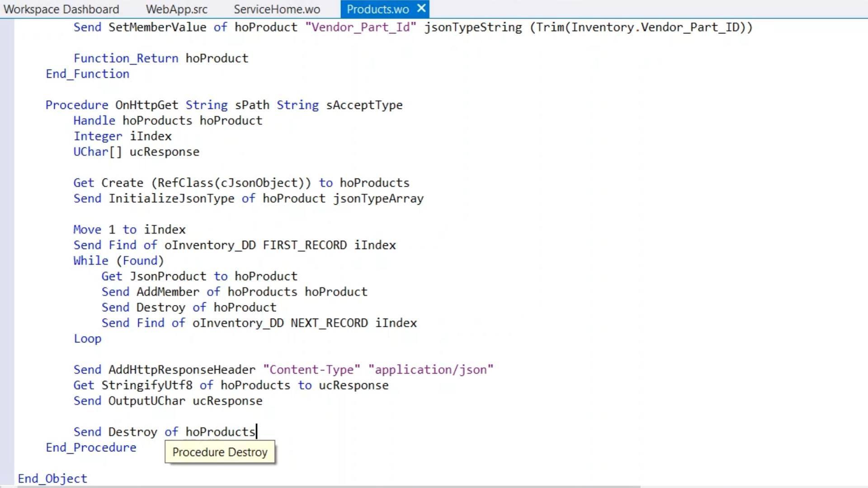The image size is (868, 488).
Task: Click the End_Object keyword
Action: click(x=52, y=479)
